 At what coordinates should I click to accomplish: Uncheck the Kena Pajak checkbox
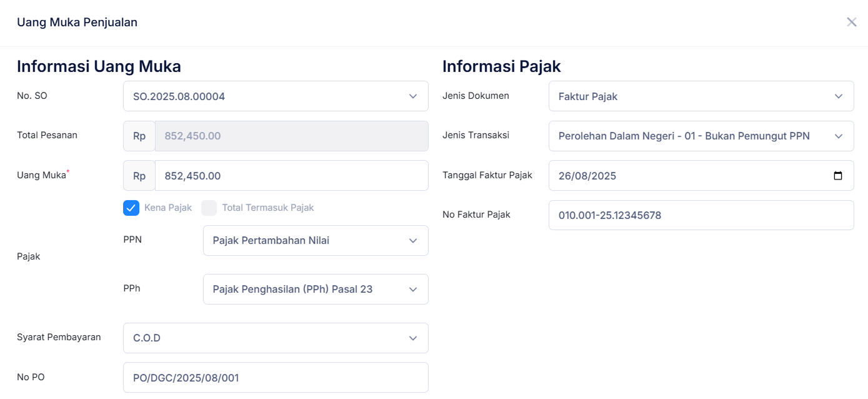click(131, 207)
